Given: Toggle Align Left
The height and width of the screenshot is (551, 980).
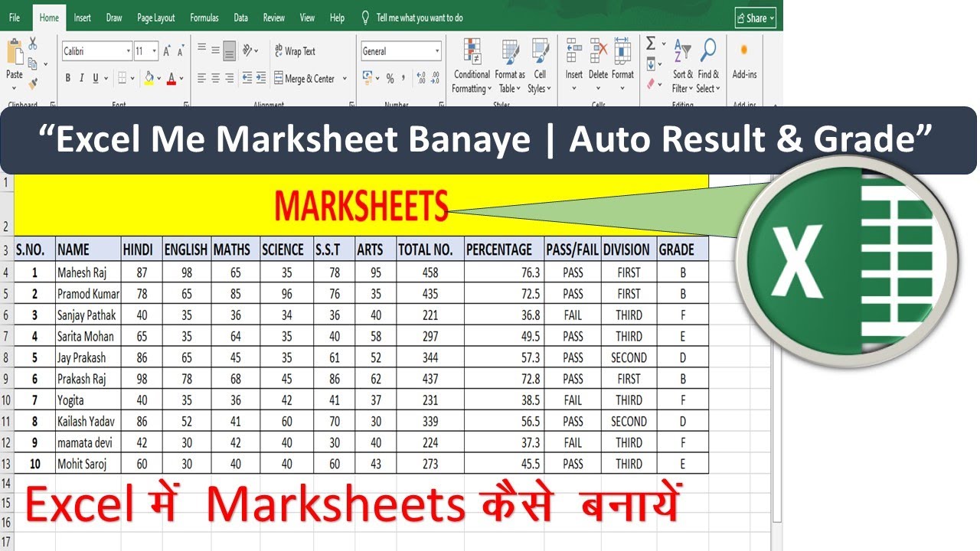Looking at the screenshot, I should point(202,78).
